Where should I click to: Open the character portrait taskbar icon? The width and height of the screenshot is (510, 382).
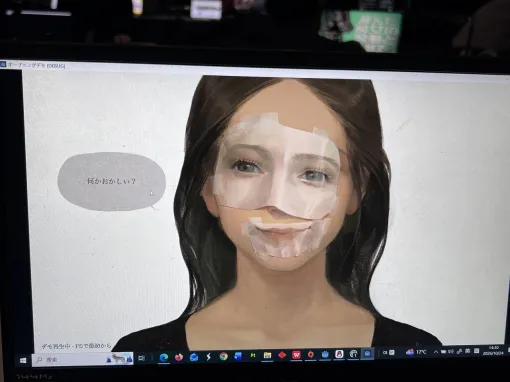coord(339,354)
